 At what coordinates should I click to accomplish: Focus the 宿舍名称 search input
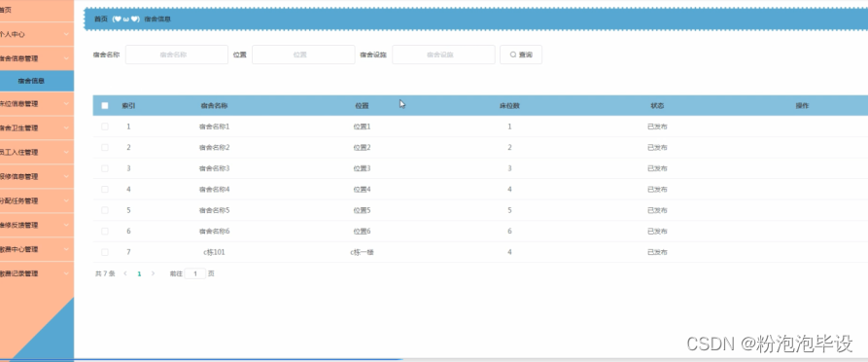coord(177,54)
